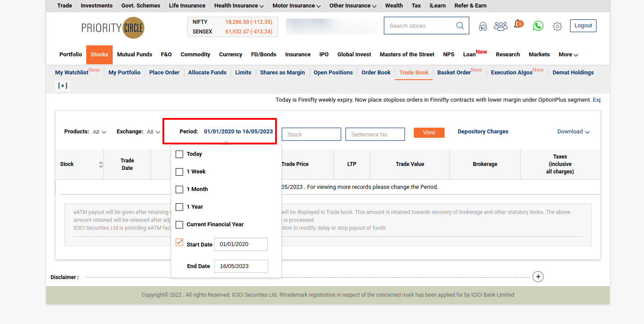The image size is (644, 324).
Task: Open the Mutual Funds menu
Action: [134, 55]
